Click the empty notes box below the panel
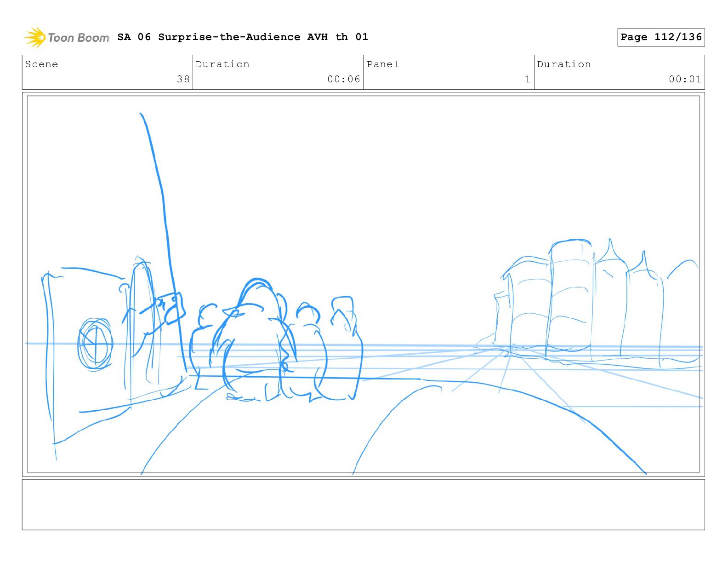Viewport: 728px width, 563px height. [364, 505]
